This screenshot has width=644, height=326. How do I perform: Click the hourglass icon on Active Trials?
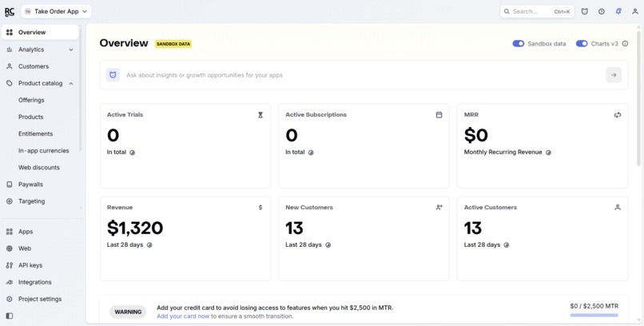(260, 115)
